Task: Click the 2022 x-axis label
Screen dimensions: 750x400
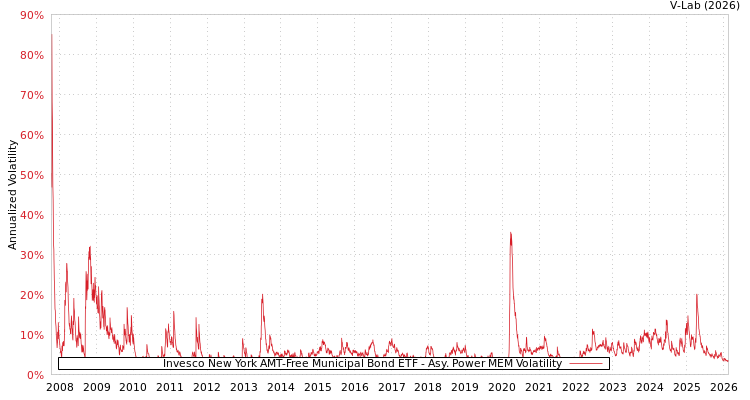Action: coord(576,387)
